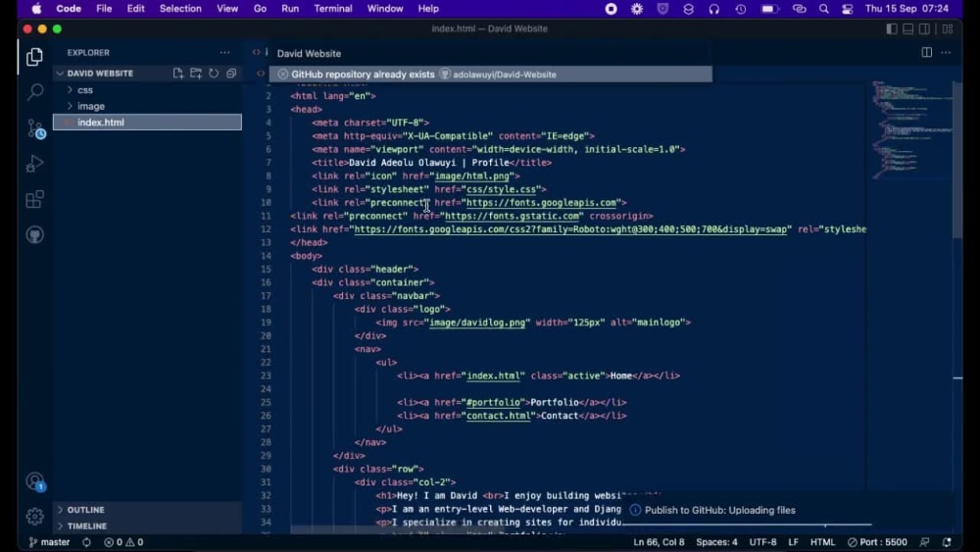
Task: Expand the css folder
Action: pyautogui.click(x=148, y=90)
